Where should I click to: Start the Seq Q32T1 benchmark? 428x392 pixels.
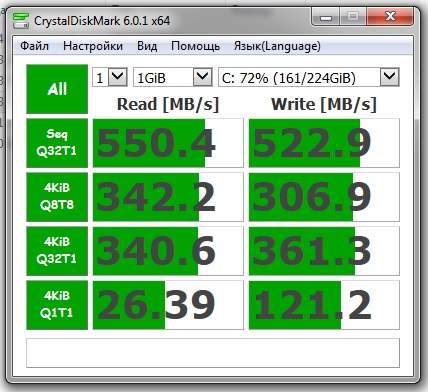click(57, 143)
